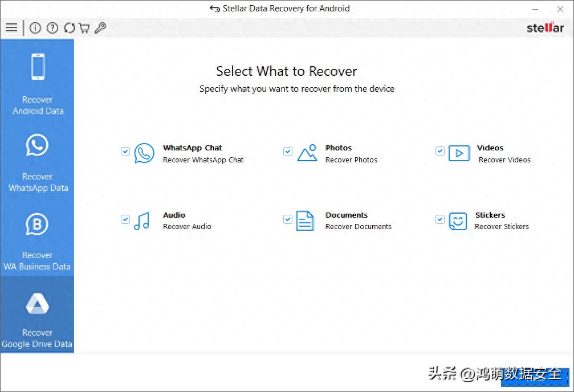Click the key activation icon
This screenshot has height=392, width=574.
pyautogui.click(x=100, y=28)
